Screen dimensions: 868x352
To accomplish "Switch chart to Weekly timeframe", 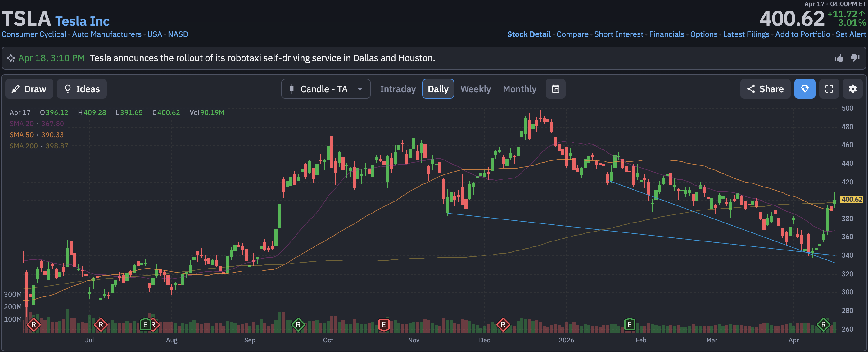I will click(x=476, y=89).
